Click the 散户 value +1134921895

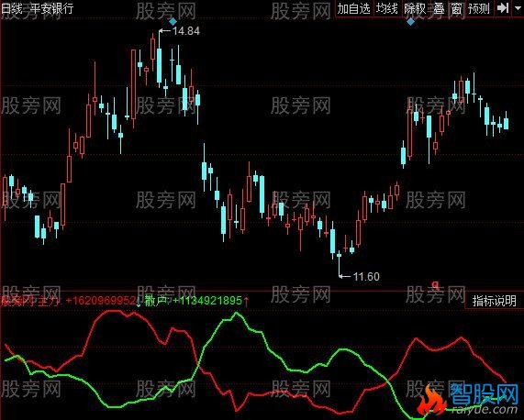pos(207,301)
